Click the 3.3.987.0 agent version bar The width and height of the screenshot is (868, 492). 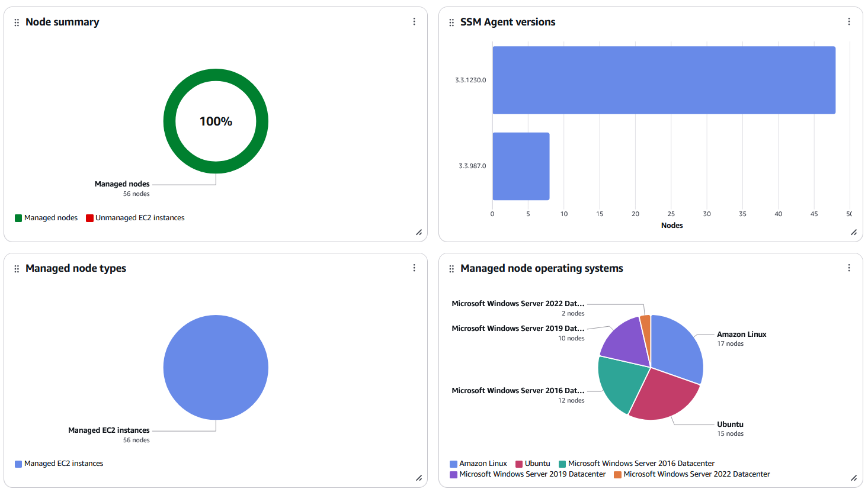[x=521, y=166]
